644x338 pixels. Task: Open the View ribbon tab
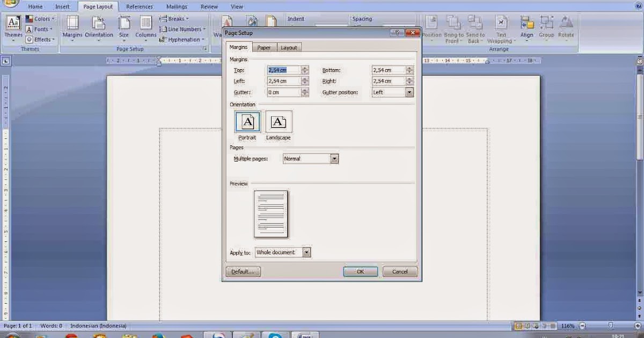click(237, 7)
